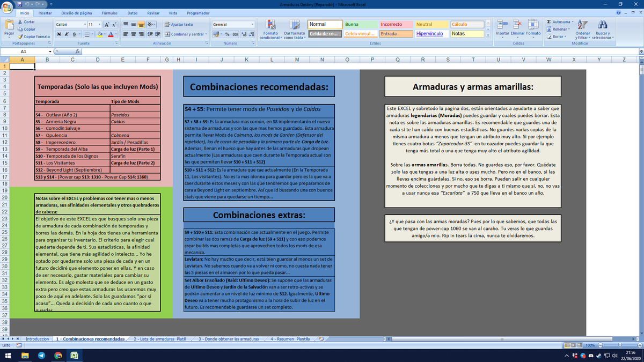Open Chrome from the Windows taskbar
The width and height of the screenshot is (644, 362).
tap(58, 356)
